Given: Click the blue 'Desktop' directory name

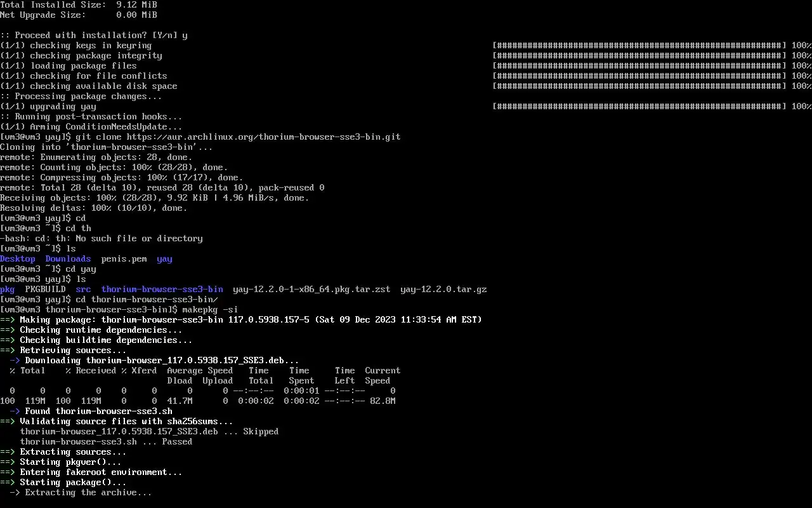Looking at the screenshot, I should (x=18, y=258).
